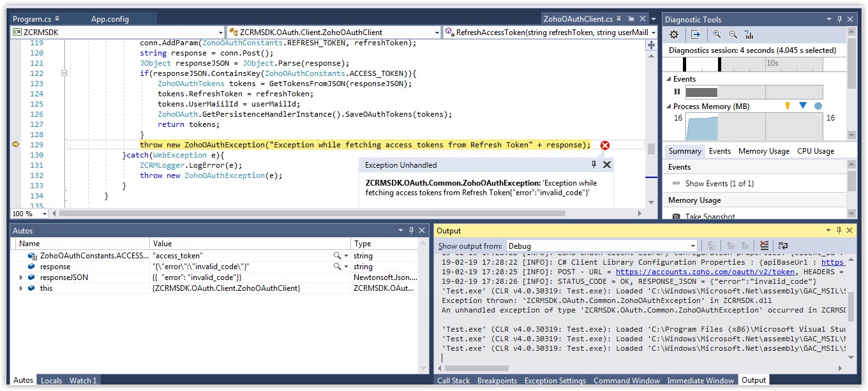Screen dimensions: 868x391
Task: Select the CPU Usage tab in Diagnostic Tools
Action: click(816, 151)
